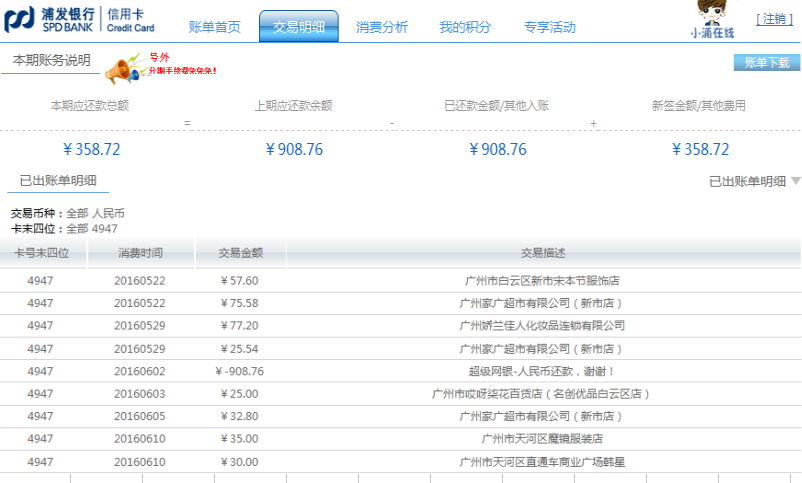Click the 交易描述 column header
This screenshot has height=483, width=802.
(543, 253)
